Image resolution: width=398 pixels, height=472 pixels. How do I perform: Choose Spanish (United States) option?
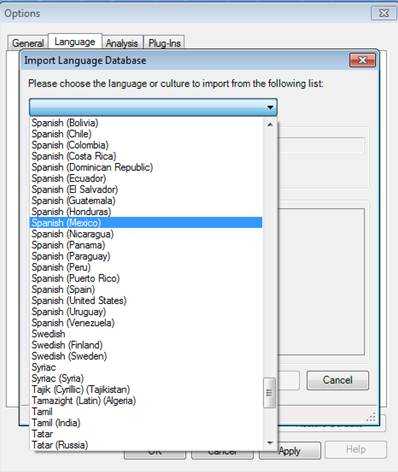[146, 300]
